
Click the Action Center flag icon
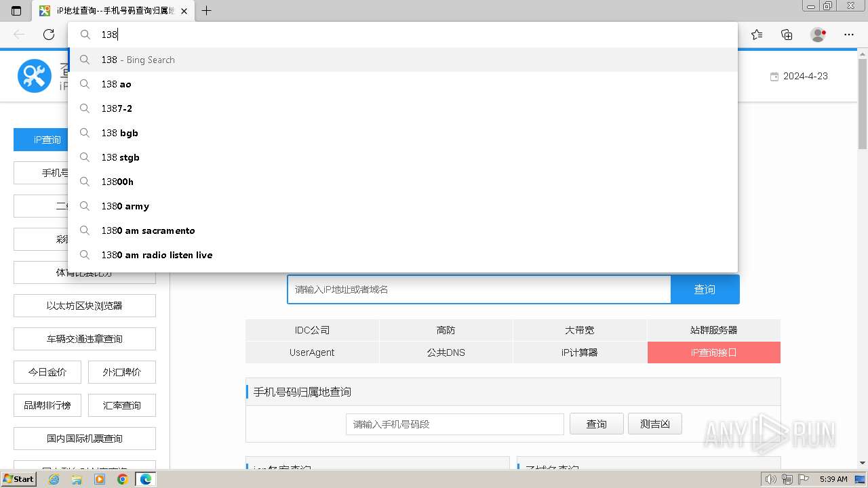click(804, 479)
